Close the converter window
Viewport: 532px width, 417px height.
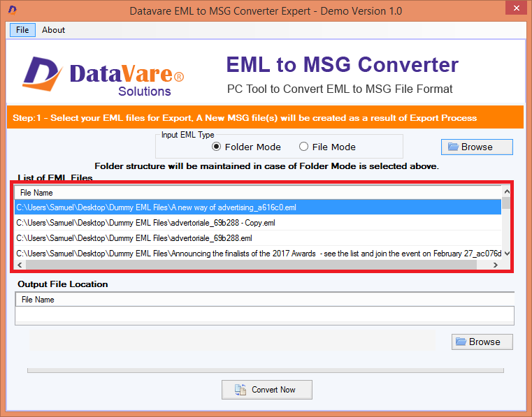tap(517, 8)
